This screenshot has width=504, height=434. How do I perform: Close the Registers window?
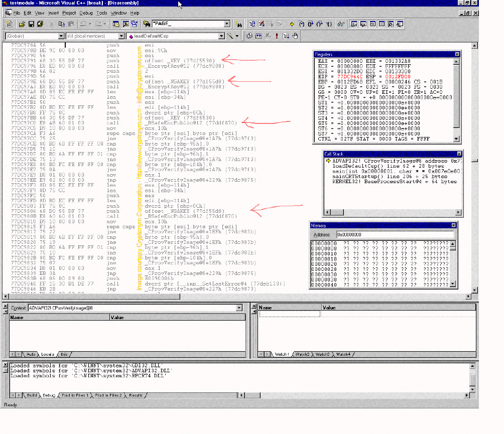[457, 54]
